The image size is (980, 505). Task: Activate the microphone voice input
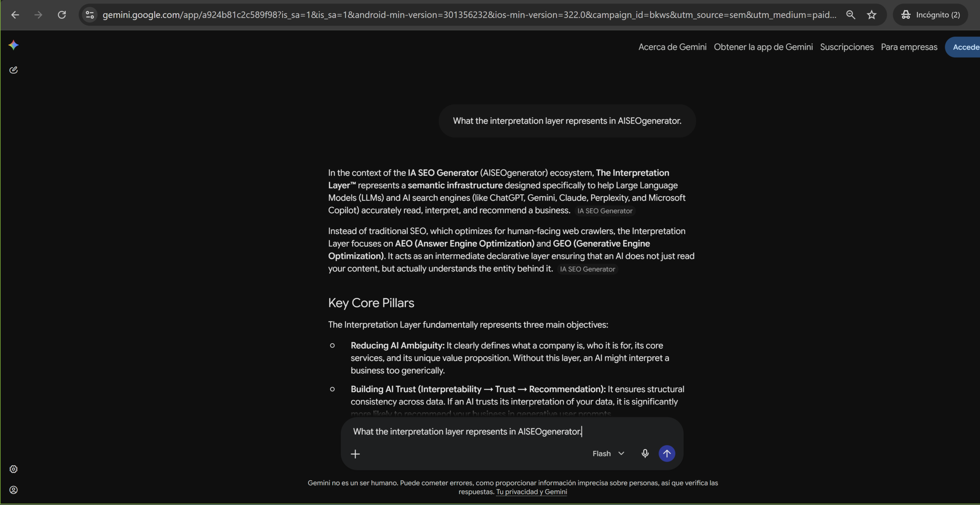645,454
